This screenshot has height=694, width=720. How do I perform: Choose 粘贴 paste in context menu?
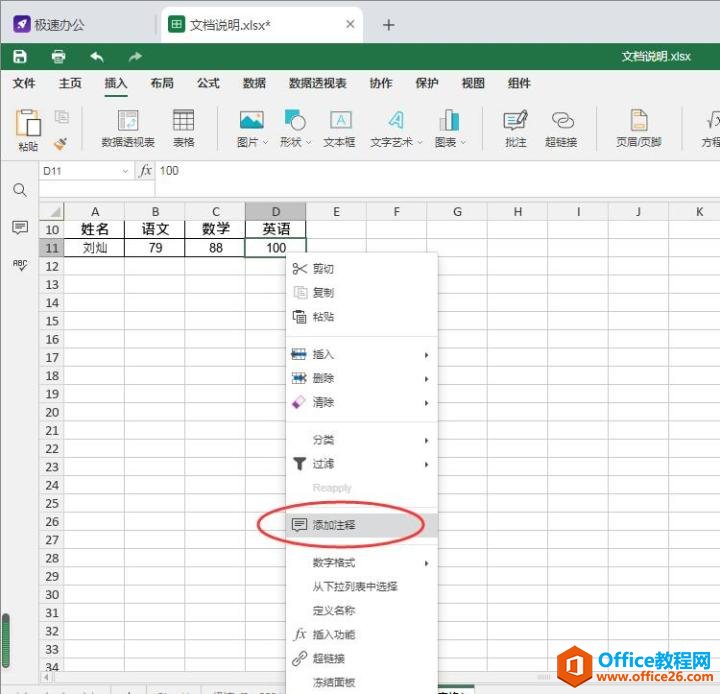pos(362,316)
